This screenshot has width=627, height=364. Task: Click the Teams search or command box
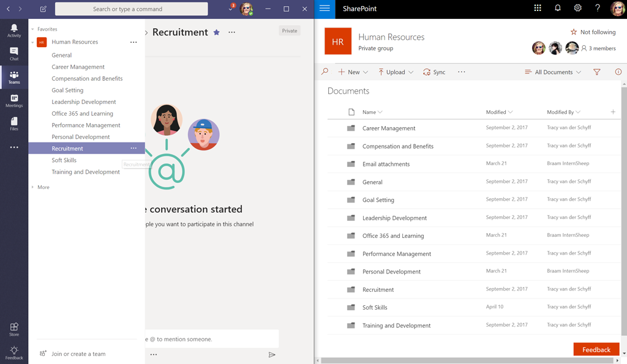click(131, 9)
